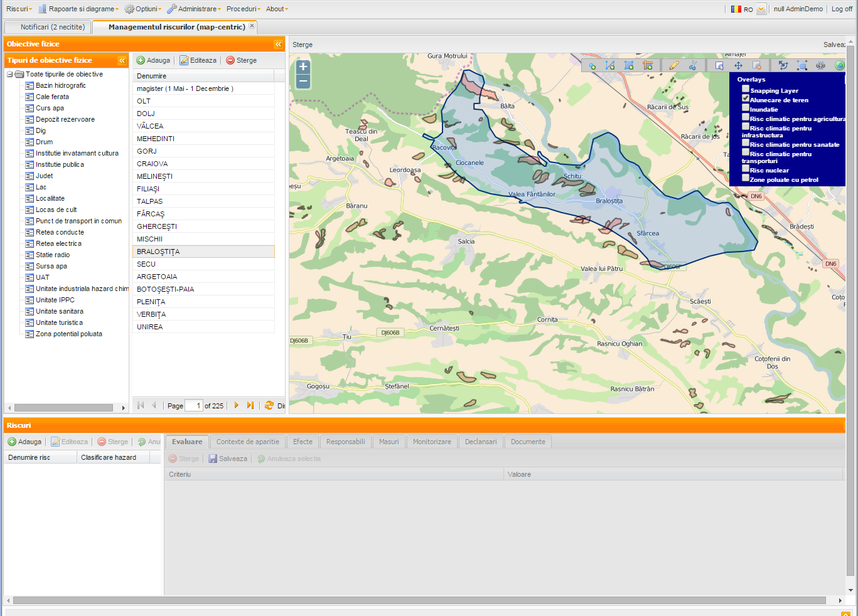Click the Romanian flag icon
The width and height of the screenshot is (858, 616).
tap(736, 9)
